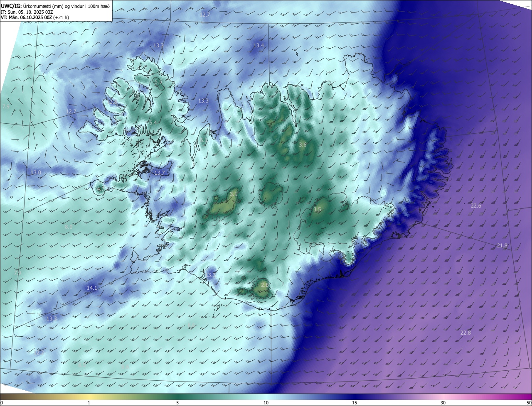Image resolution: width=532 pixels, height=406 pixels.
Task: Click the 13.0 value label on the map
Action: point(36,172)
